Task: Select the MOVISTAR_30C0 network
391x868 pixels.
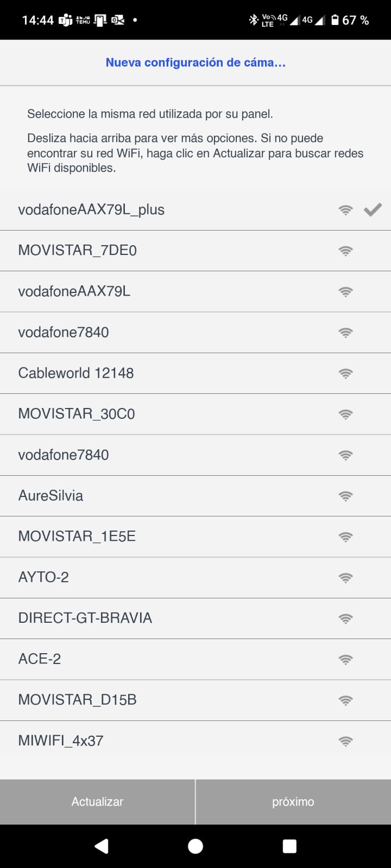Action: pyautogui.click(x=77, y=414)
